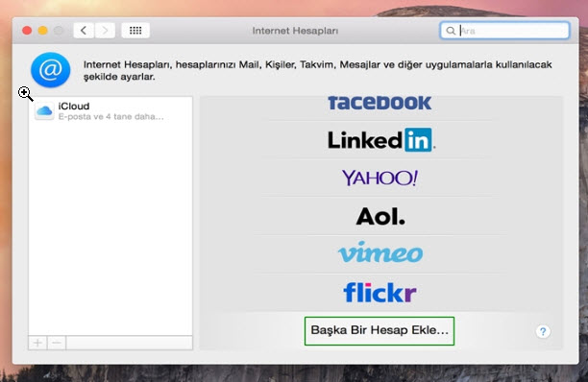
Task: Focus the Ara search field
Action: coord(504,31)
